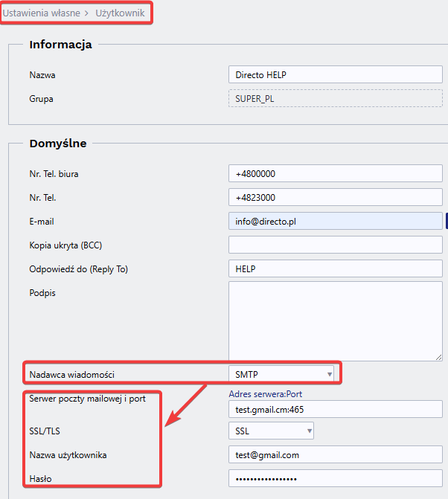Click the Grupa field showing SUPER_PL

point(335,99)
